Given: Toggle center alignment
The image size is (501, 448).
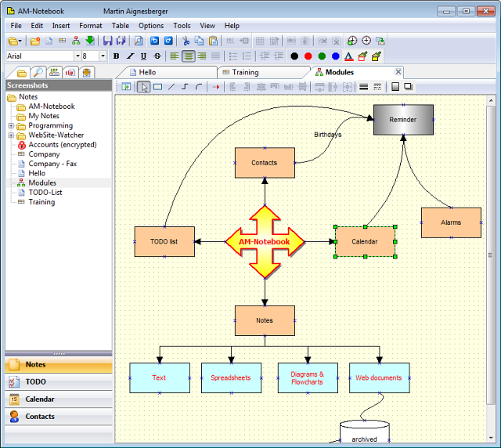Looking at the screenshot, I should tap(189, 56).
